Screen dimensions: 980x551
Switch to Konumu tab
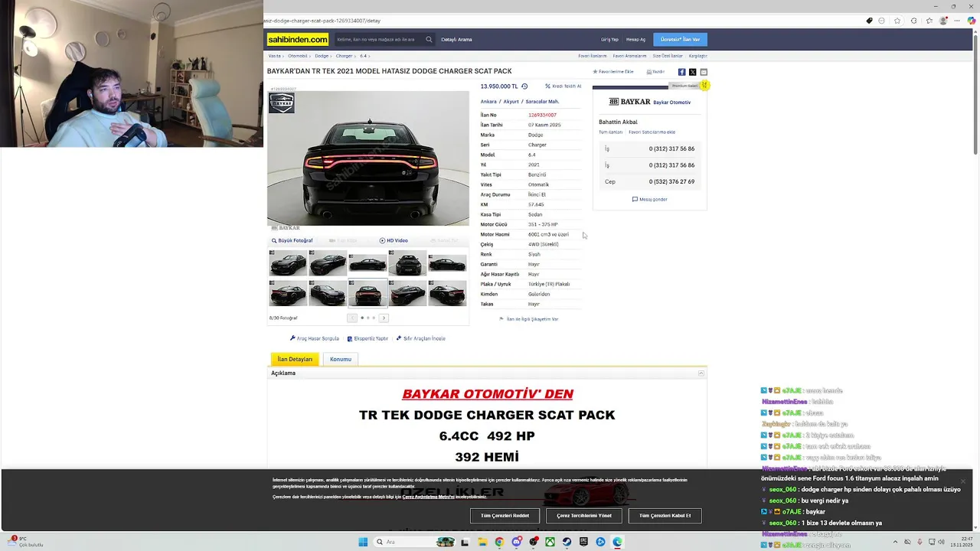[341, 359]
